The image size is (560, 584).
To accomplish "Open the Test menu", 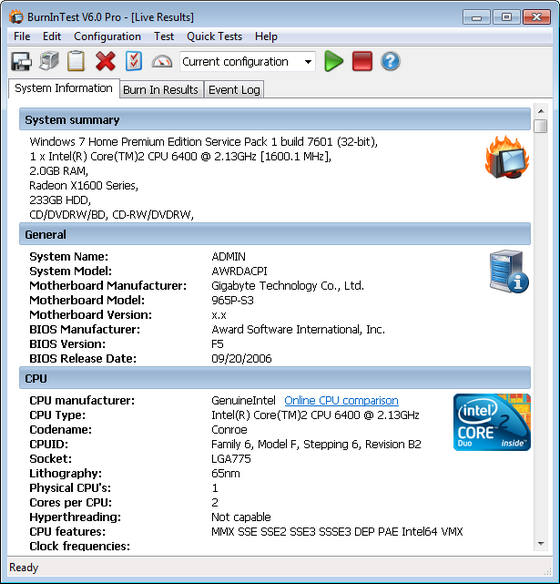I will (164, 36).
